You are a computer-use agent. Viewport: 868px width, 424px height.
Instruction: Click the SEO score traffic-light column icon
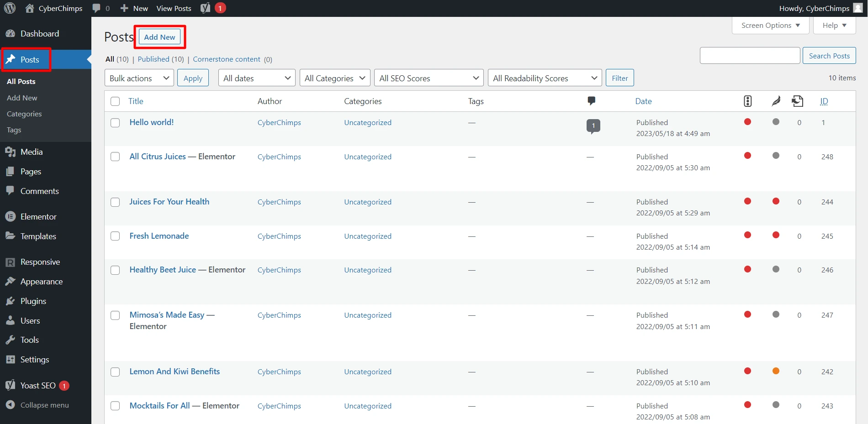pos(748,101)
